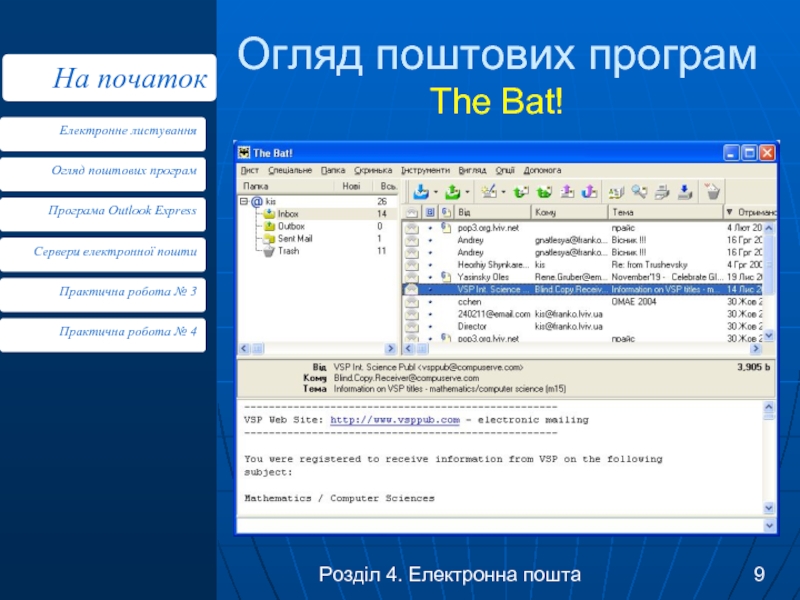Click message list scrollbar up arrow
The width and height of the screenshot is (800, 600).
(769, 228)
